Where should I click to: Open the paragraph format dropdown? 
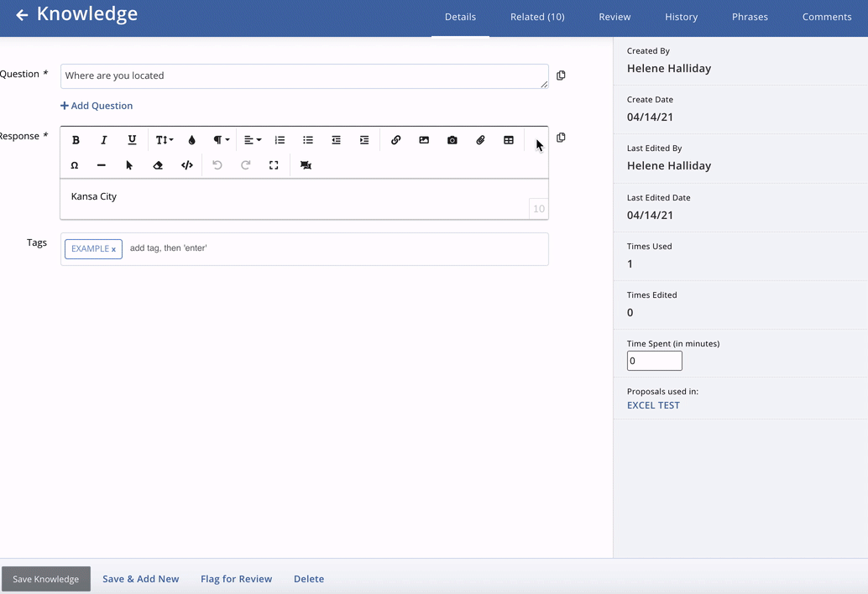coord(222,140)
